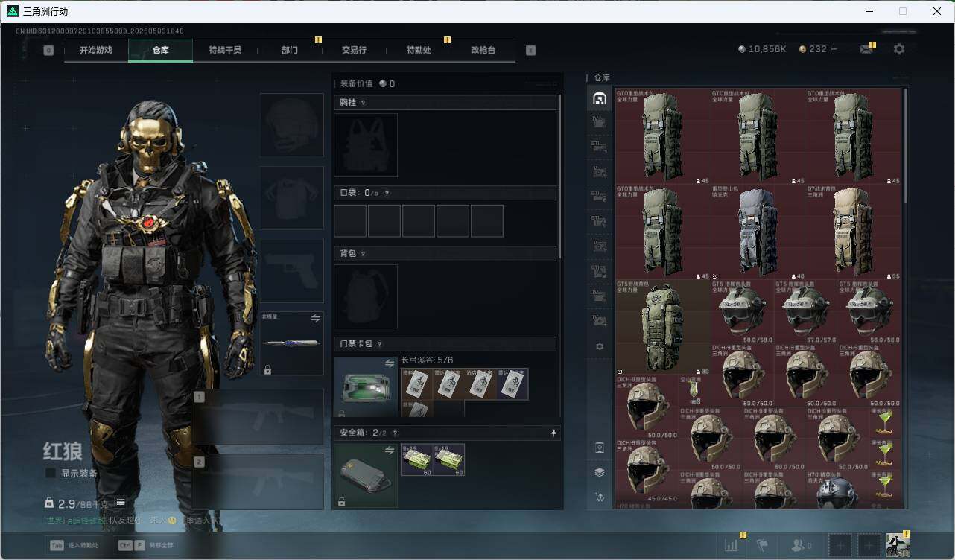Click the first empty squad slot plus icon
955x560 pixels.
tap(840, 546)
